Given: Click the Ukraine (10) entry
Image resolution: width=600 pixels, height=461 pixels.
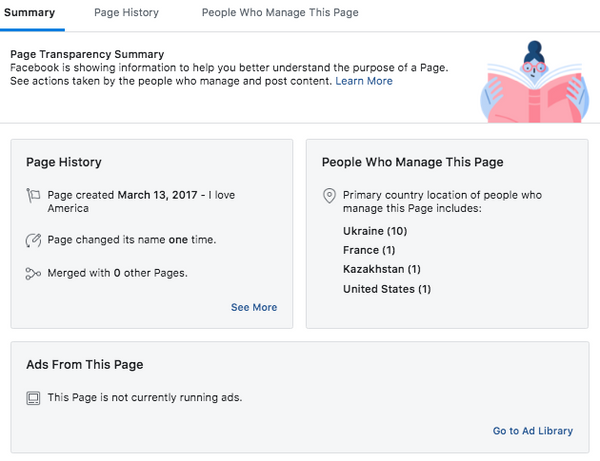Looking at the screenshot, I should point(375,231).
